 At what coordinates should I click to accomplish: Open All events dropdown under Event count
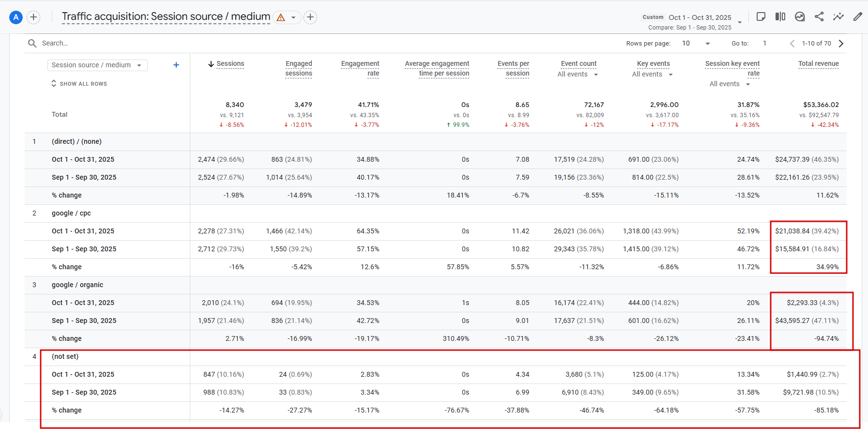coord(578,75)
